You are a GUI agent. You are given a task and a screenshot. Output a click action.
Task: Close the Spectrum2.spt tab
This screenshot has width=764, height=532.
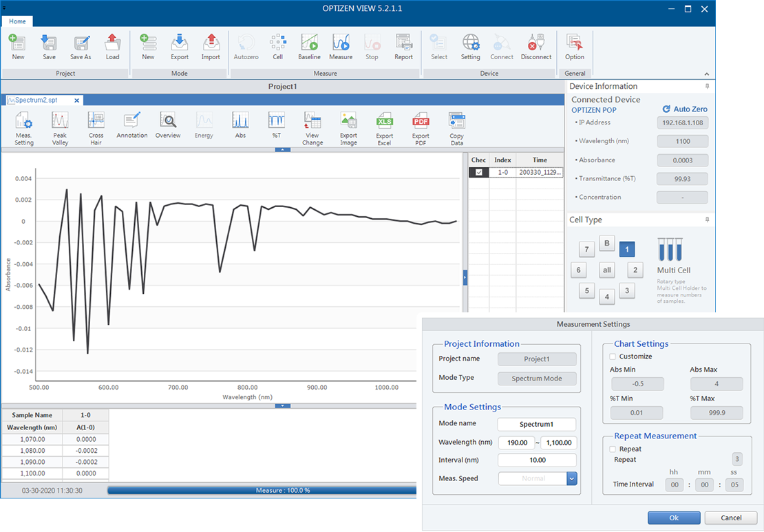tap(76, 100)
